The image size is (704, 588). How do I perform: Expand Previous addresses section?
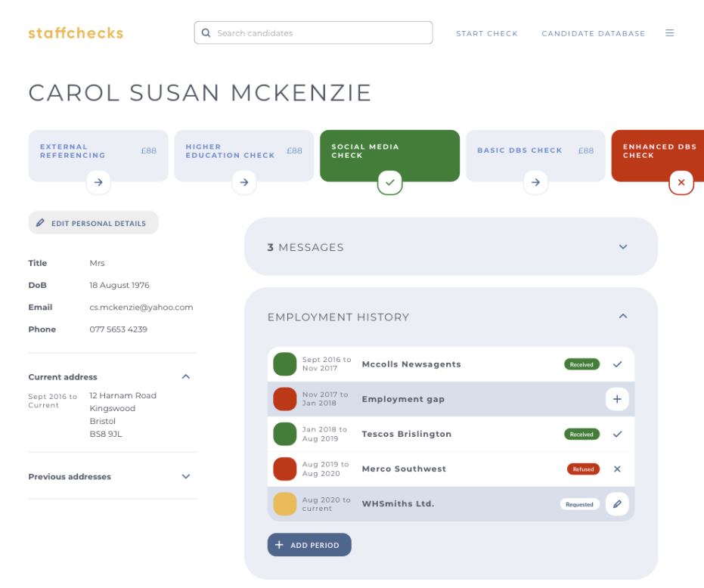coord(186,477)
